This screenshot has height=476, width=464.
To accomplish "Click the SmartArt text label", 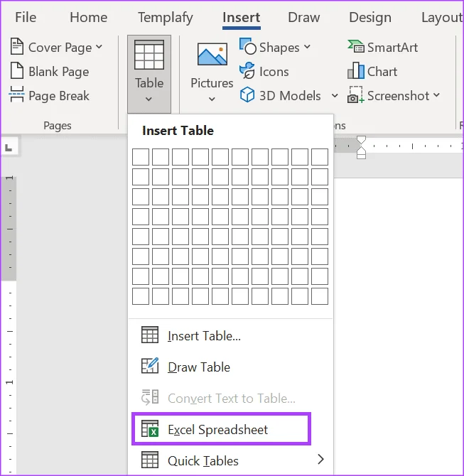I will pyautogui.click(x=392, y=48).
